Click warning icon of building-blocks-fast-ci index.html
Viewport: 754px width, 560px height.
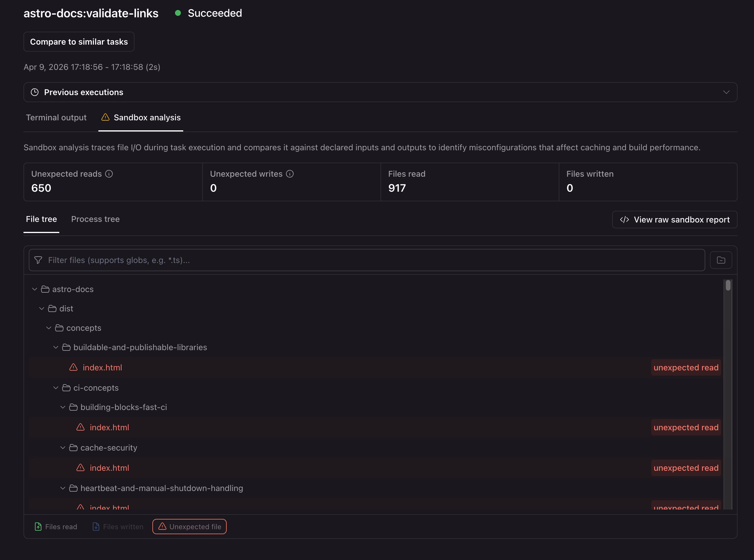click(80, 427)
